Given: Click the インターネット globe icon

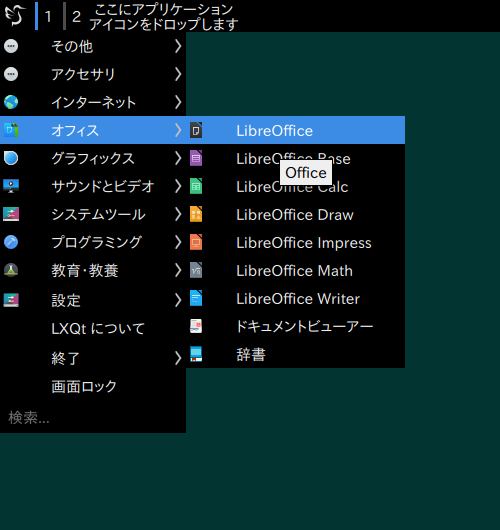Looking at the screenshot, I should [x=11, y=102].
